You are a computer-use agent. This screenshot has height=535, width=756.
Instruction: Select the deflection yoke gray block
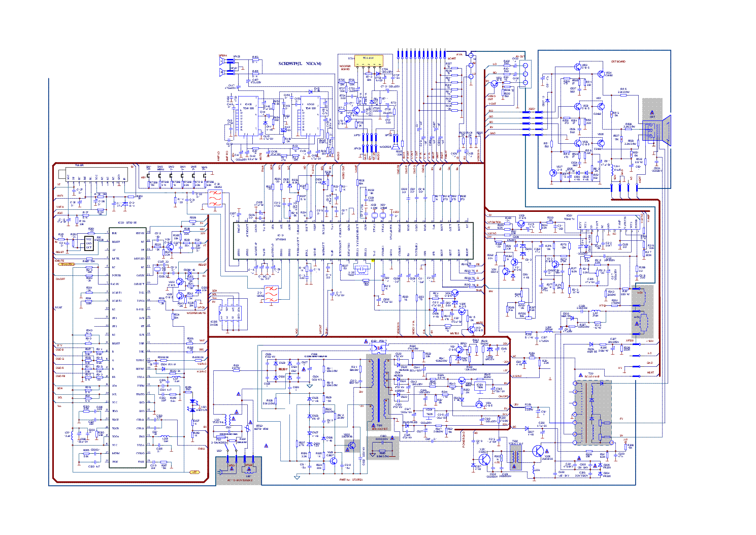pyautogui.click(x=643, y=311)
